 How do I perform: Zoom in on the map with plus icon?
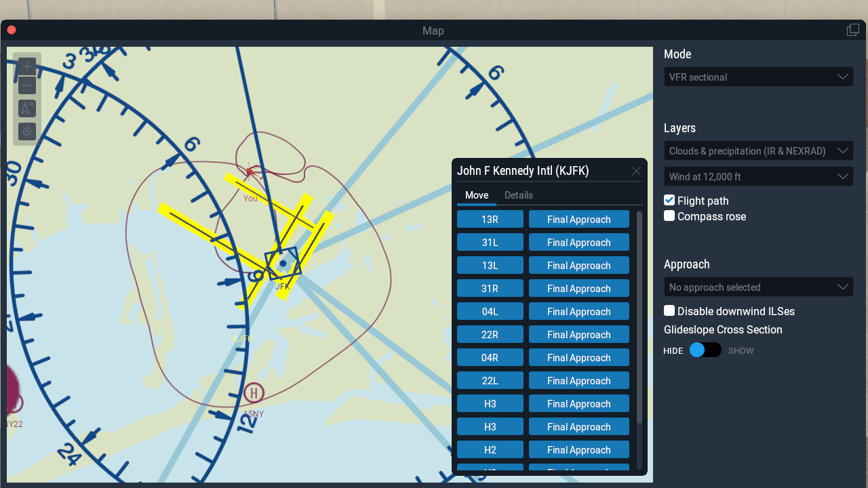[27, 66]
